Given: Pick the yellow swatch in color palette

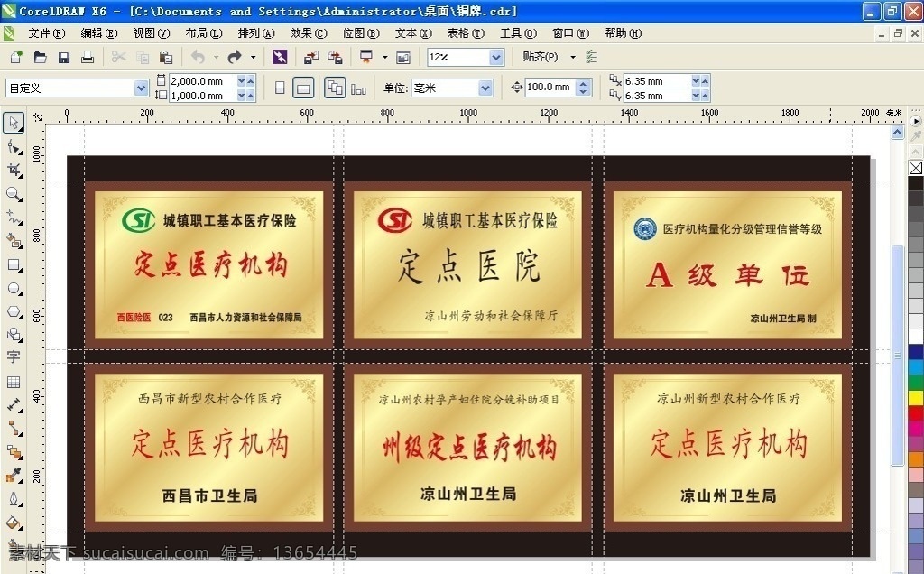Looking at the screenshot, I should point(916,398).
